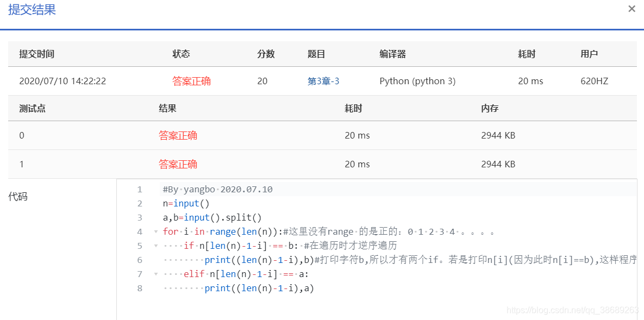Collapse the elif block at line 7
Screen dimensions: 644x320
pos(155,274)
